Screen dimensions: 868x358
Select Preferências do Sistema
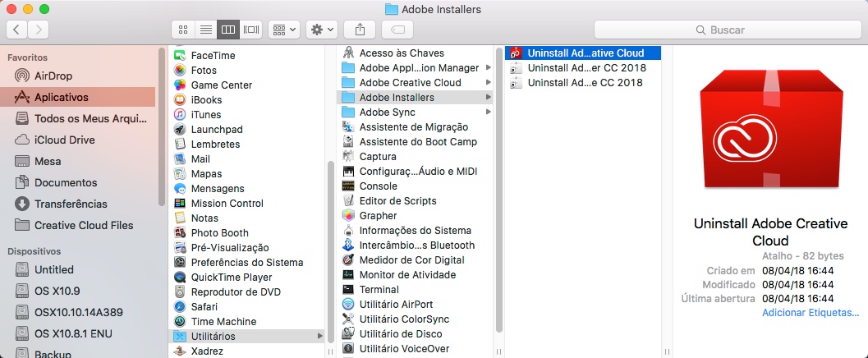coord(247,262)
